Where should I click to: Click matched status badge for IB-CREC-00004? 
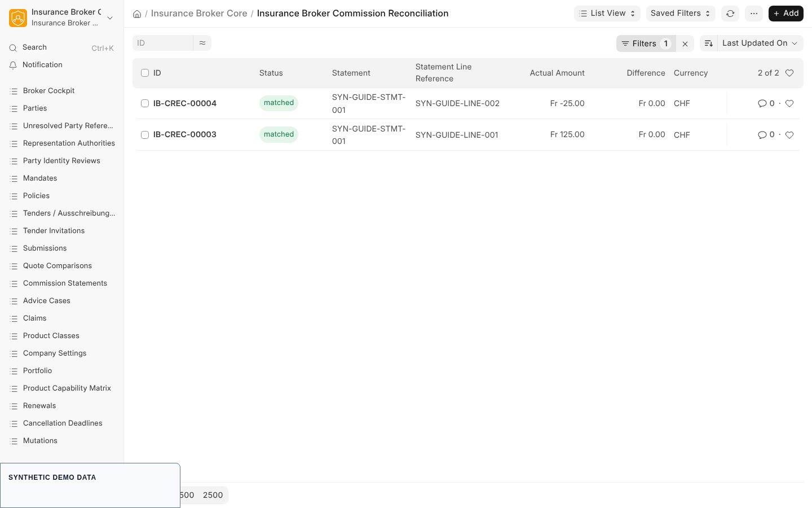(x=279, y=103)
